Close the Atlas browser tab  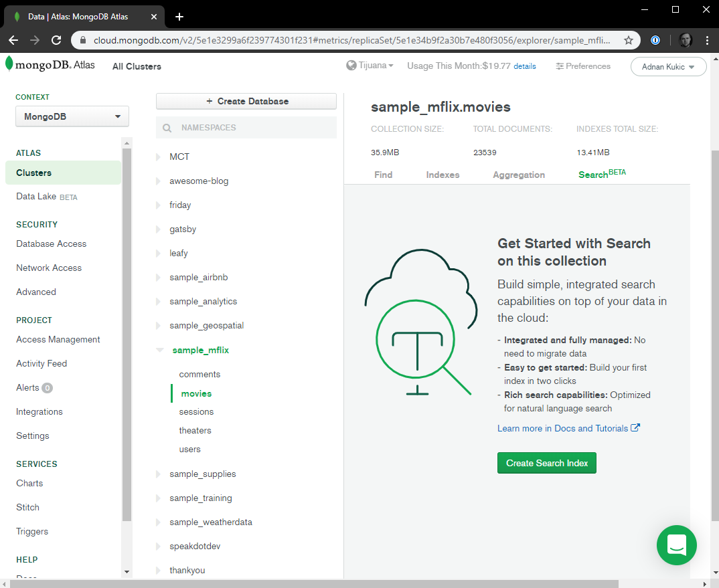click(x=154, y=17)
